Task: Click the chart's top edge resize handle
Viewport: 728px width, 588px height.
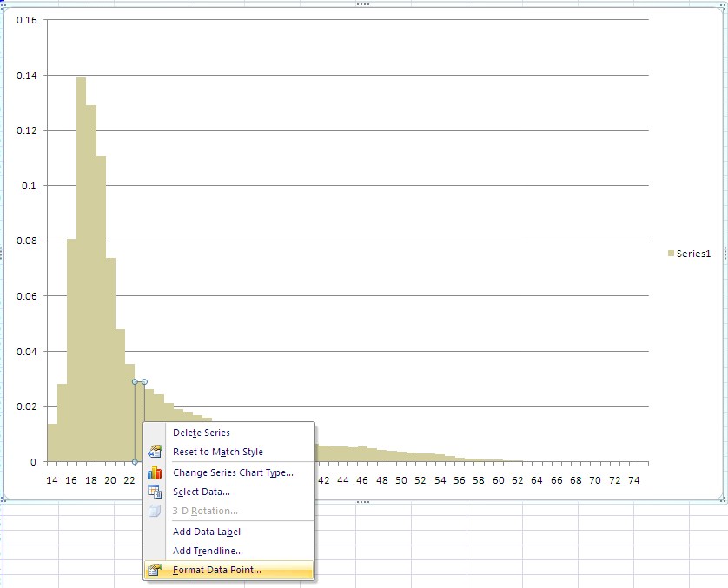Action: pos(363,4)
